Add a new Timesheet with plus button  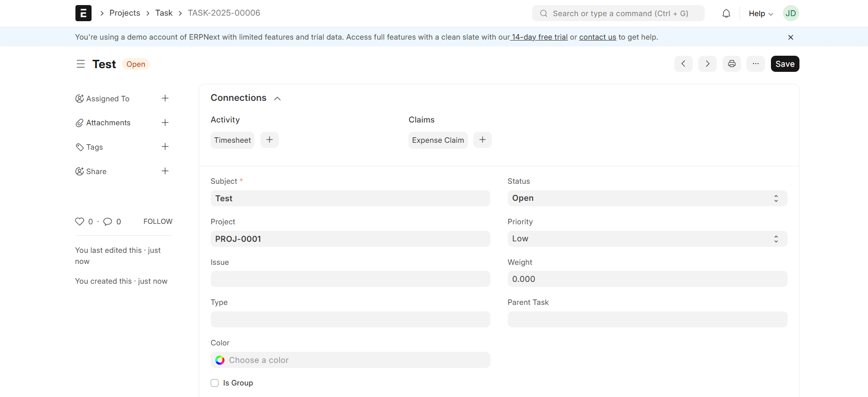[270, 140]
